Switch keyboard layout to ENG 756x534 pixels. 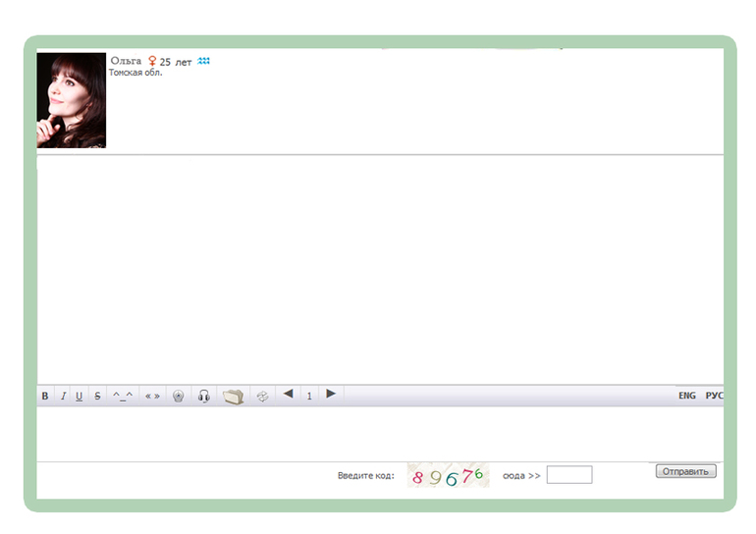point(686,397)
